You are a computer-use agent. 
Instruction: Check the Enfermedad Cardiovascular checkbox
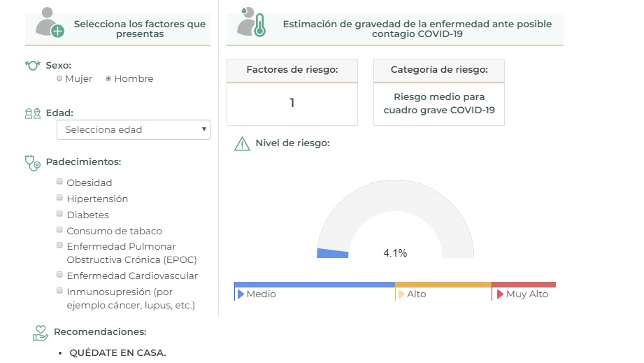[x=59, y=275]
